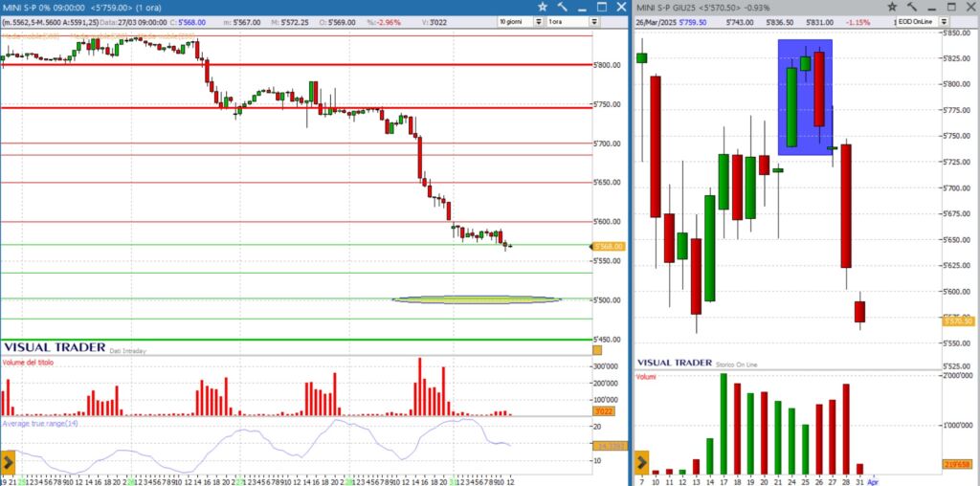Maximize the left intraday chart window
Screen dimensions: 980x486
point(602,7)
